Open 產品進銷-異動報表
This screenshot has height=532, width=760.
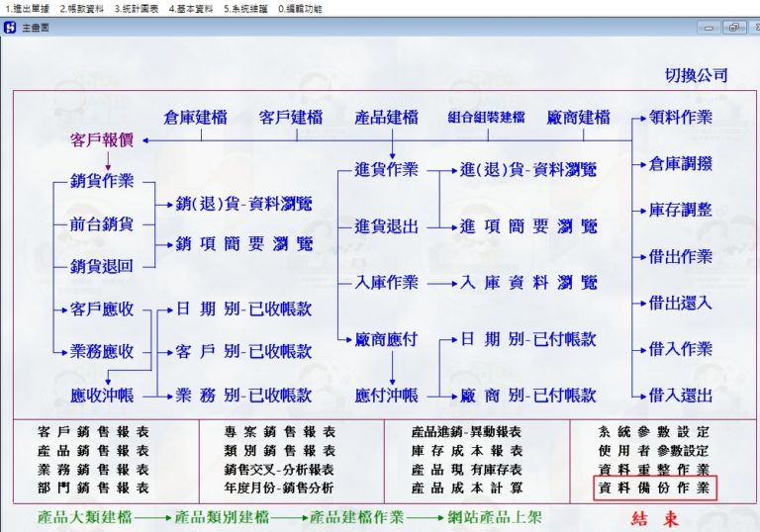(x=467, y=432)
